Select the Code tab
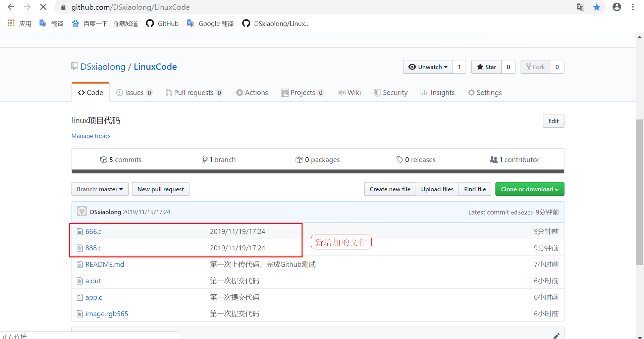The height and width of the screenshot is (339, 644). click(x=91, y=93)
